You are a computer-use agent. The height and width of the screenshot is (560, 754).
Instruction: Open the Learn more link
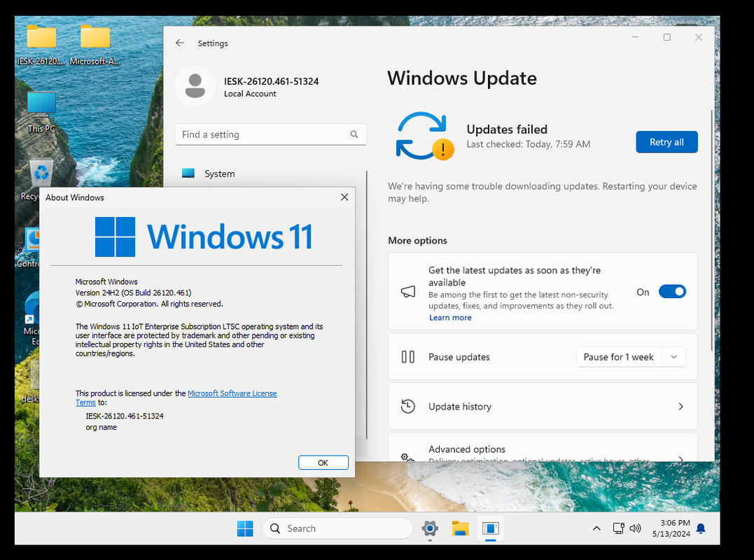pos(450,317)
